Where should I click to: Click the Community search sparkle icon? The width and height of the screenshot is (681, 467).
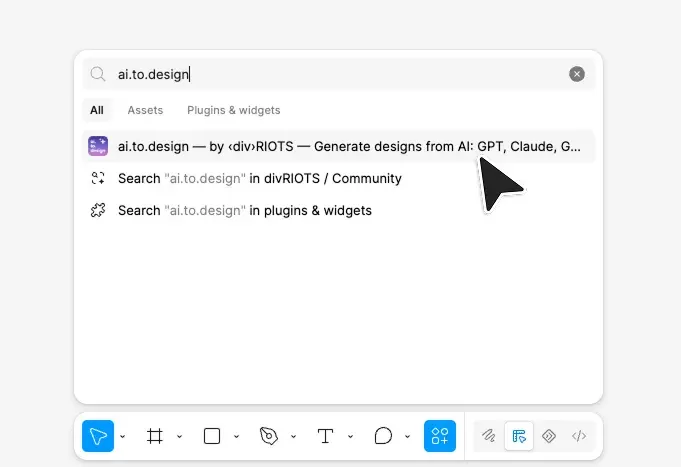point(98,178)
